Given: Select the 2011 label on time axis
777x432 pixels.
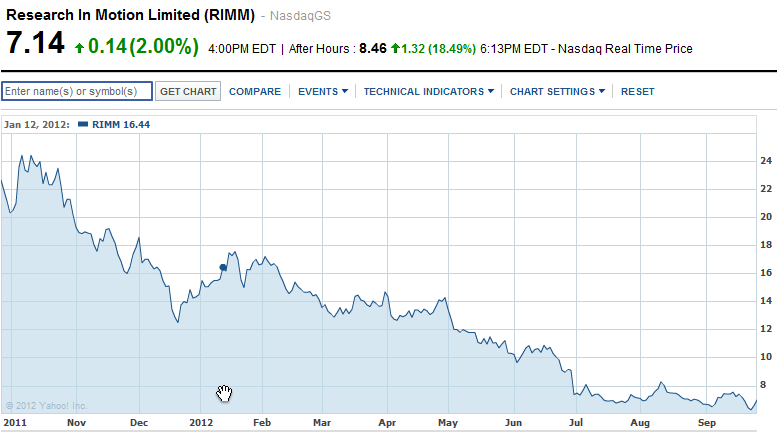Looking at the screenshot, I should click(x=15, y=423).
